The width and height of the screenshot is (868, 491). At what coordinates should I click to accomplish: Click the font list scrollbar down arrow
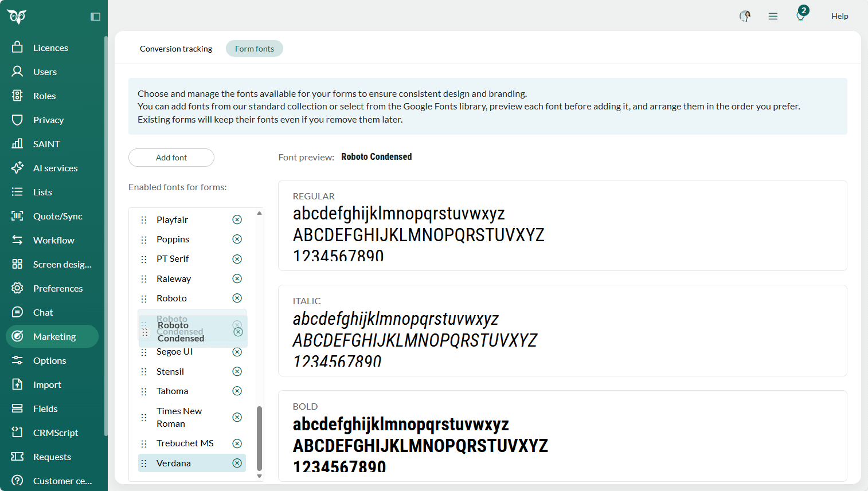click(x=259, y=476)
